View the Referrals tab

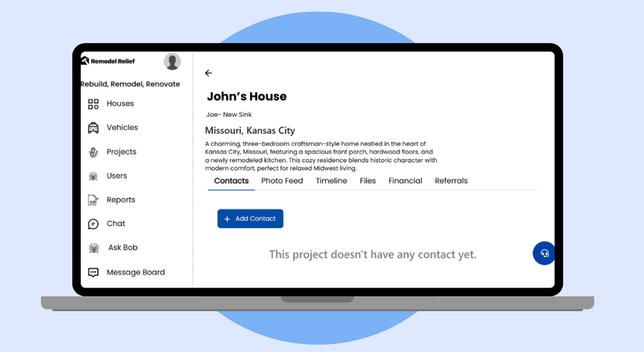pyautogui.click(x=451, y=181)
